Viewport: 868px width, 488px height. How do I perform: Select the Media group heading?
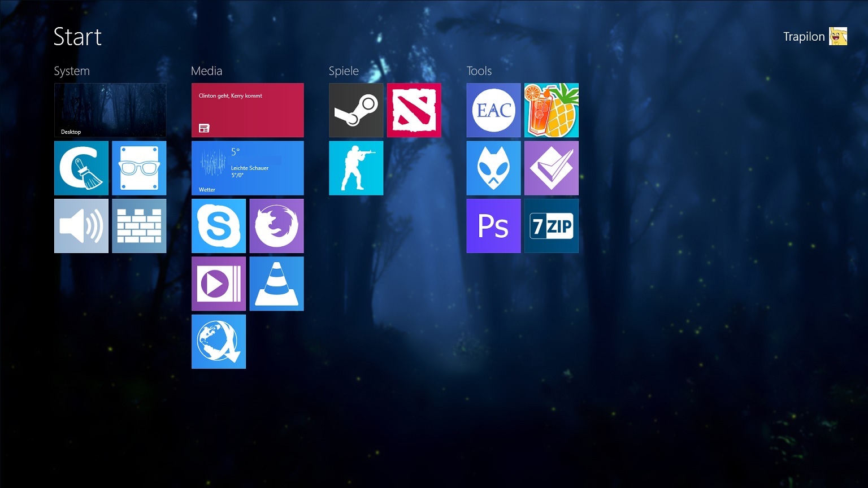207,71
